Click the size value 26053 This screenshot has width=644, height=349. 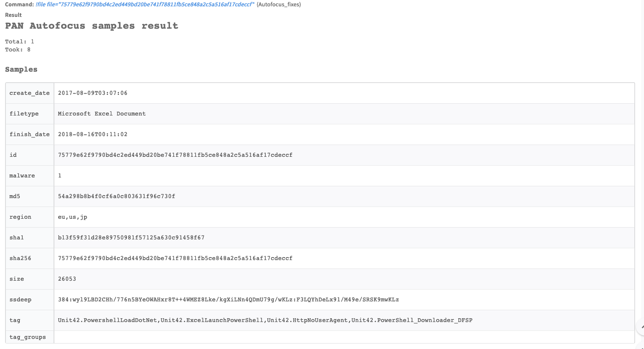(x=67, y=279)
